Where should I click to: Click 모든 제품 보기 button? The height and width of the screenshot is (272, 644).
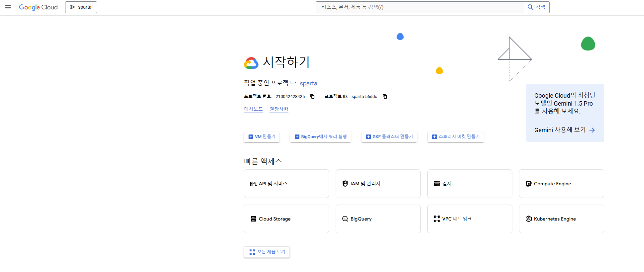[x=267, y=252]
